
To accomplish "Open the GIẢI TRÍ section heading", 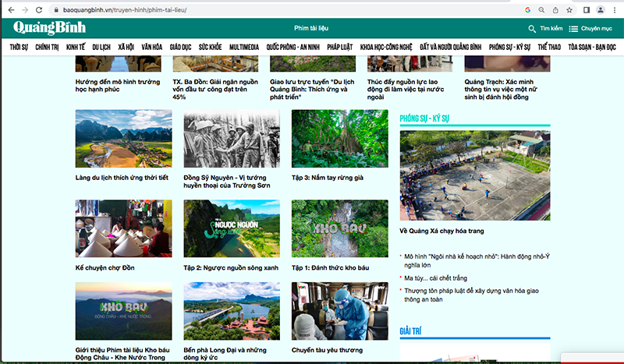I will [x=410, y=331].
